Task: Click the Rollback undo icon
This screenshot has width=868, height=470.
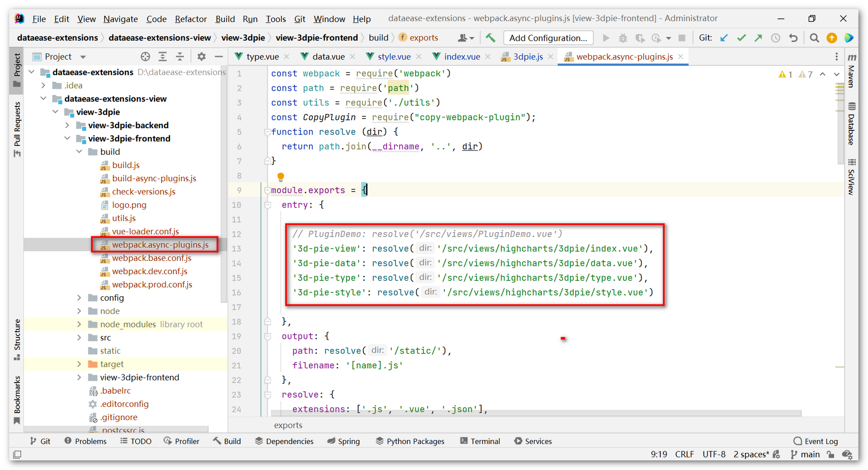Action: click(x=793, y=38)
